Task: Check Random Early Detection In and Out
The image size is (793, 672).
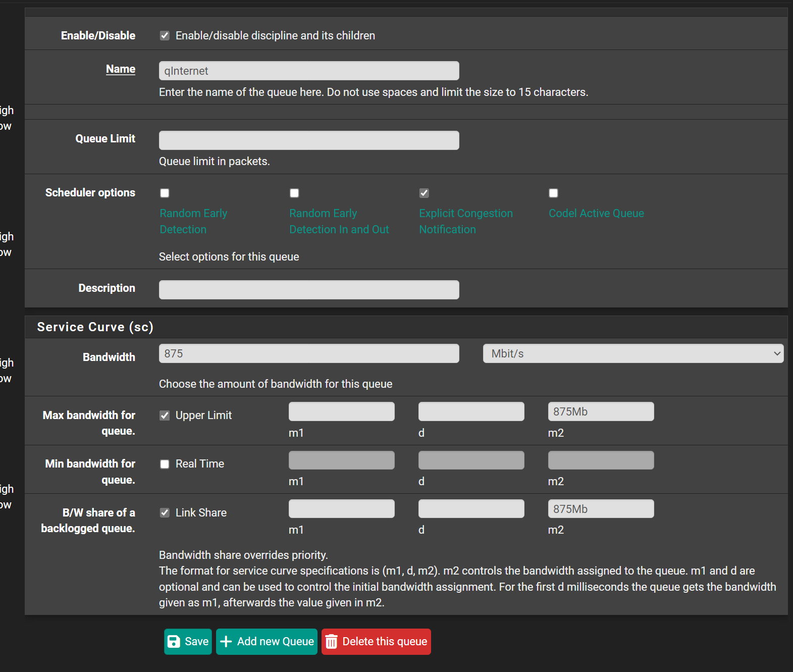Action: click(x=294, y=193)
